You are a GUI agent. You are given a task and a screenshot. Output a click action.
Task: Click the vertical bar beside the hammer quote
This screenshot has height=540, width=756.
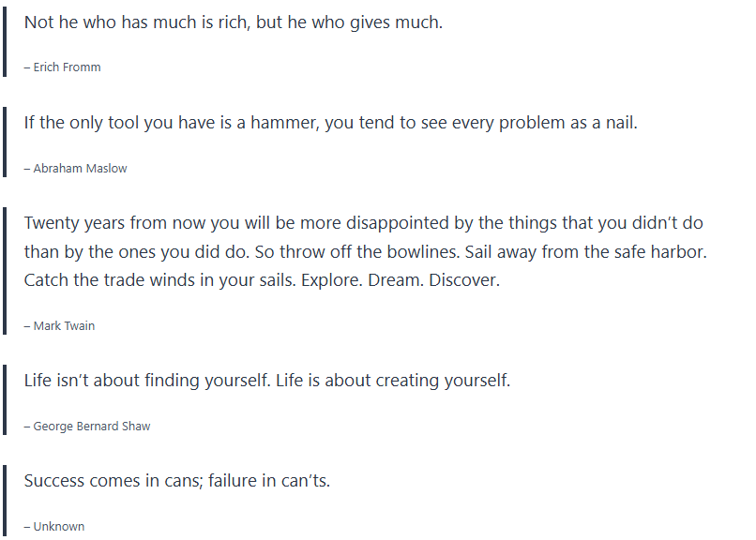pos(5,142)
